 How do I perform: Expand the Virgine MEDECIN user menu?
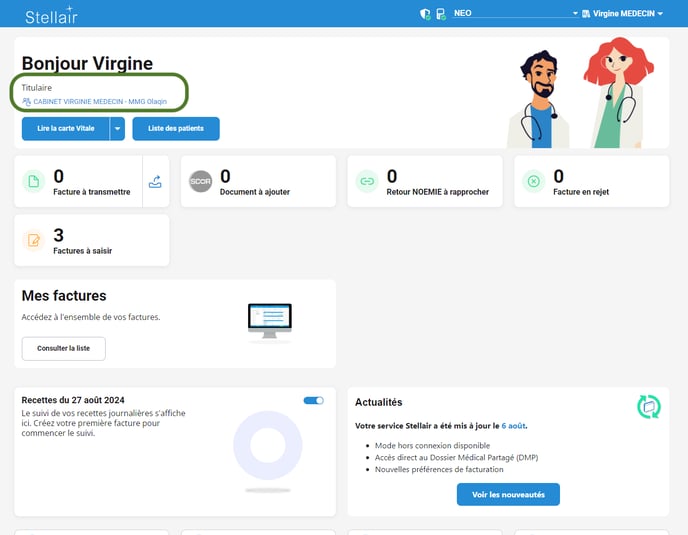pyautogui.click(x=627, y=14)
